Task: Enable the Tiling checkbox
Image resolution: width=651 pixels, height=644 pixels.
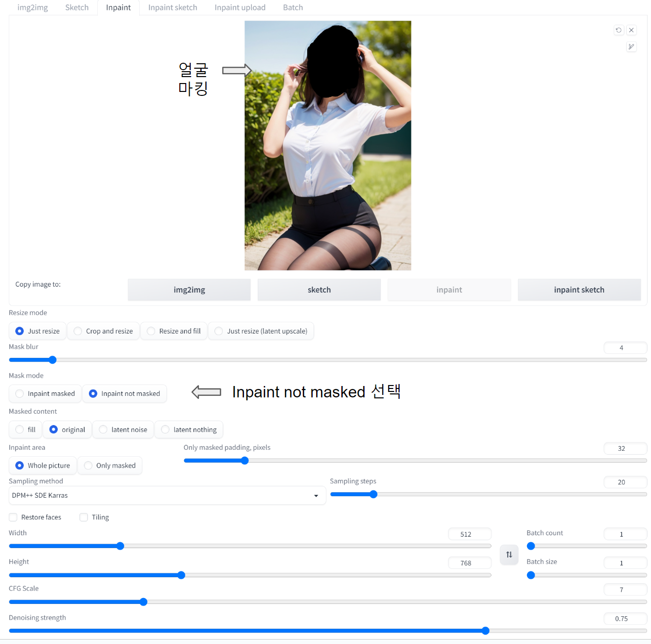Action: [84, 517]
